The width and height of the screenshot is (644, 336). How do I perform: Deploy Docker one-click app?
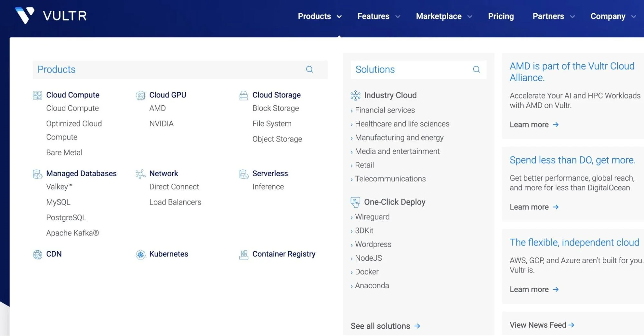(367, 272)
